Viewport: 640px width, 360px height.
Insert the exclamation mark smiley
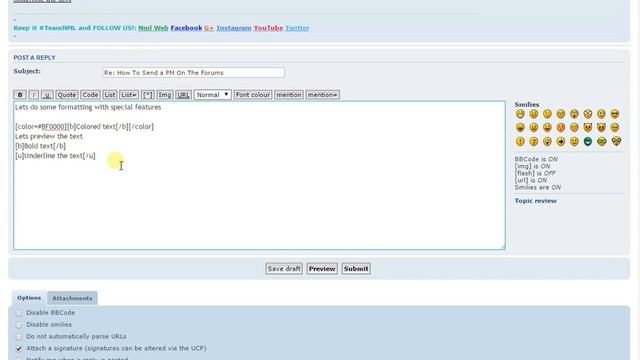click(520, 142)
